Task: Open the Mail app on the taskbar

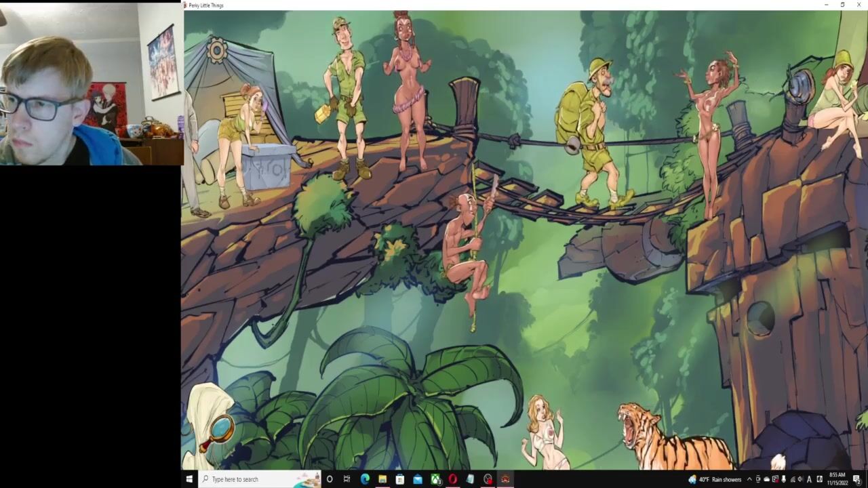Action: 418,479
